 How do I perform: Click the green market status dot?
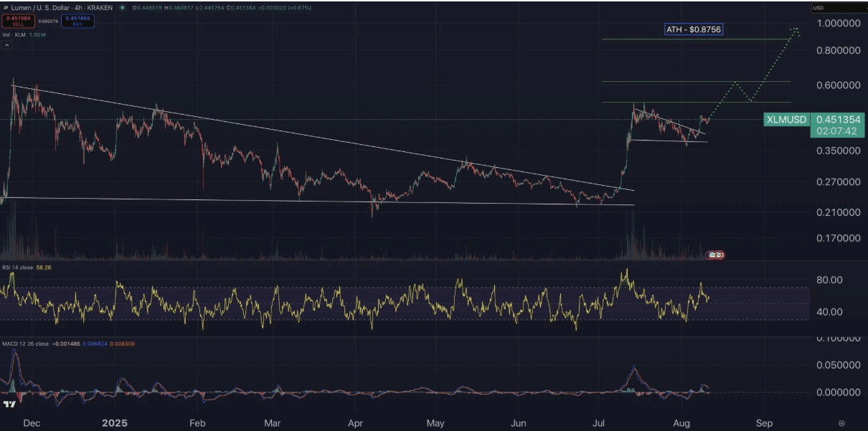122,7
